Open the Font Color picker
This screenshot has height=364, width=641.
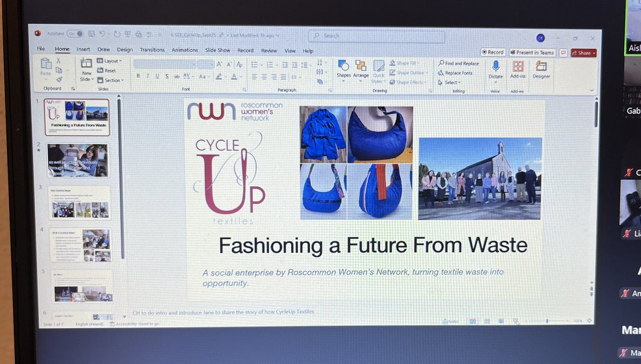(x=234, y=77)
